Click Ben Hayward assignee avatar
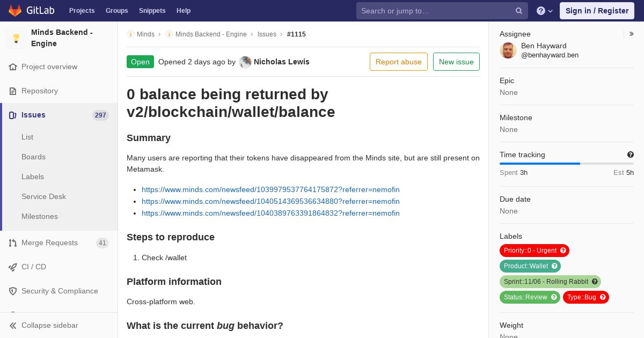 pyautogui.click(x=508, y=50)
